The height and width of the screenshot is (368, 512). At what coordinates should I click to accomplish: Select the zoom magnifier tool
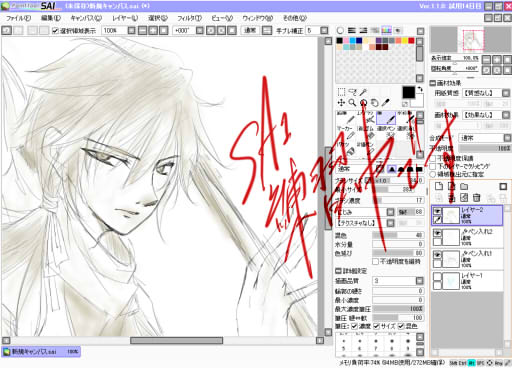[x=352, y=103]
